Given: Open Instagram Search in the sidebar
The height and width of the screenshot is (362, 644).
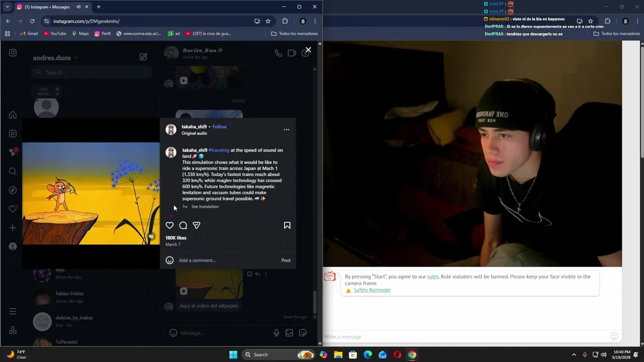Looking at the screenshot, I should [x=13, y=171].
